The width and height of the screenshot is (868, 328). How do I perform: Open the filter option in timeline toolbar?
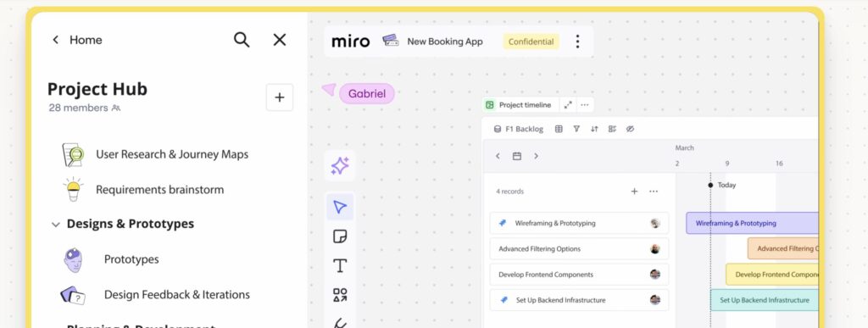(x=576, y=129)
